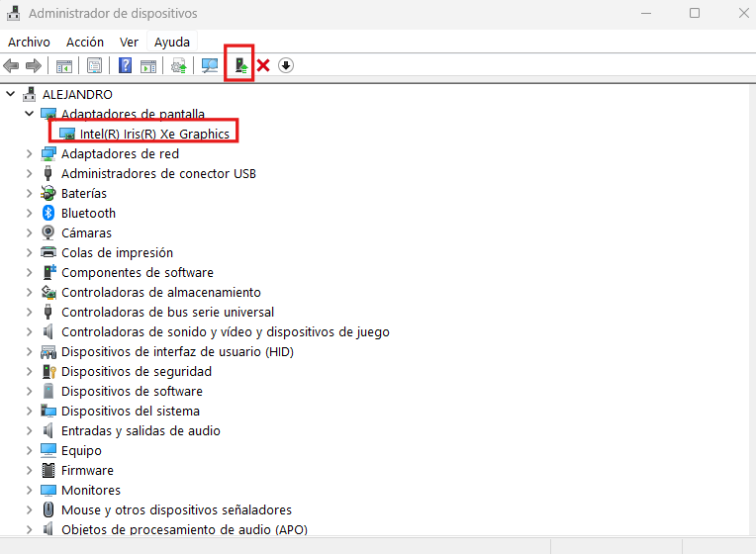
Task: Open the Ayuda menu
Action: 172,42
